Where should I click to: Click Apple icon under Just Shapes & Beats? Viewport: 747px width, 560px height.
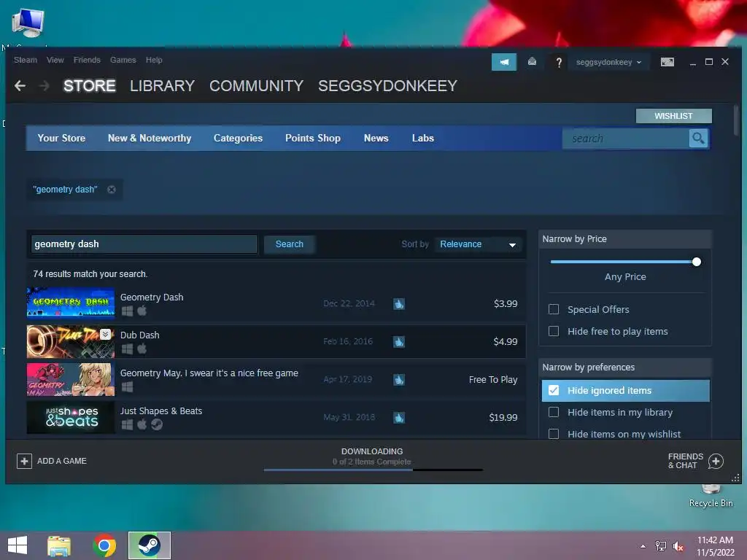coord(142,424)
